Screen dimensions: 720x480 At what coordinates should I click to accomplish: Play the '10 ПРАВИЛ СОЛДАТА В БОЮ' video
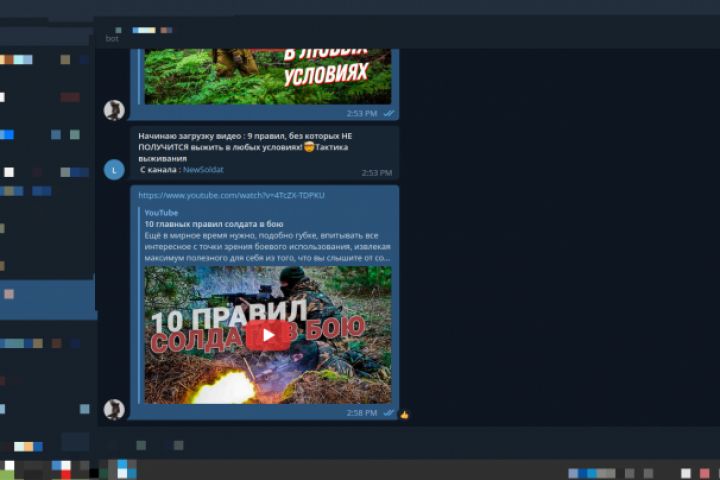(x=269, y=335)
